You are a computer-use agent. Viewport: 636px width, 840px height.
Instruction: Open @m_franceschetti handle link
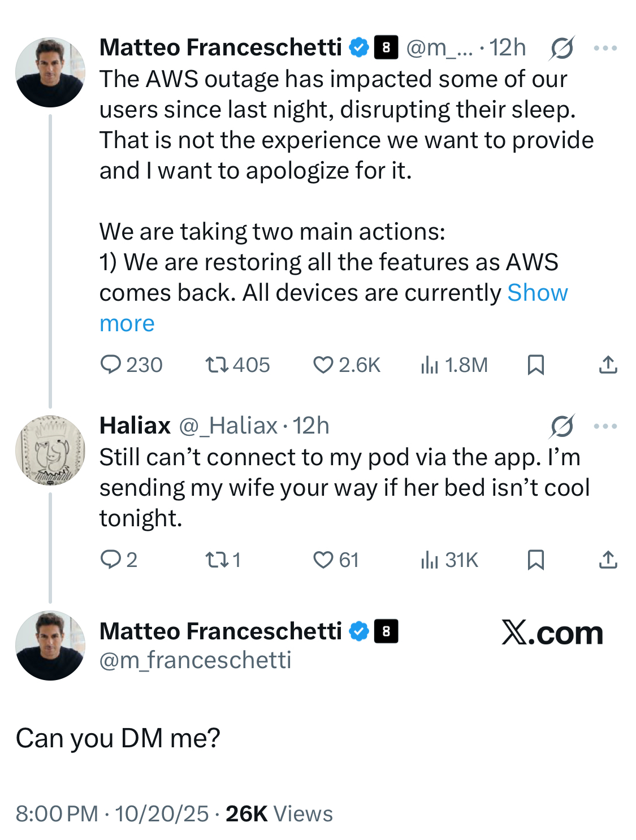[195, 660]
